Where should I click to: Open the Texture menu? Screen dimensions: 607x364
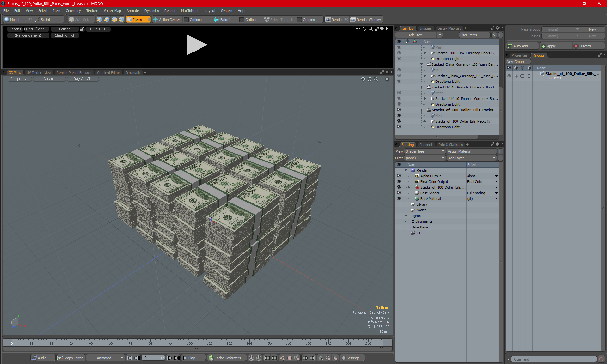tap(92, 11)
